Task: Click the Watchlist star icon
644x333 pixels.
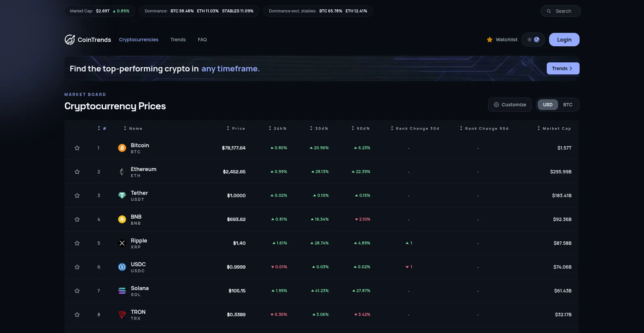Action: point(490,40)
